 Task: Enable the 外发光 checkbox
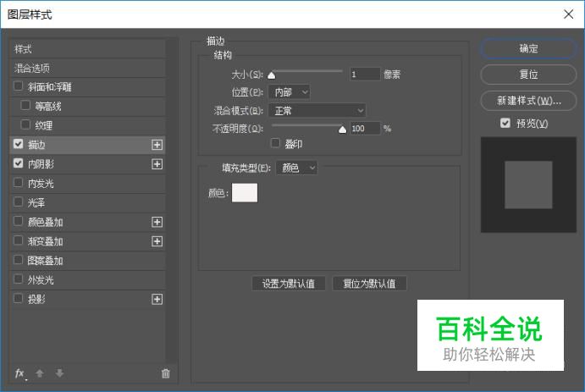coord(18,279)
